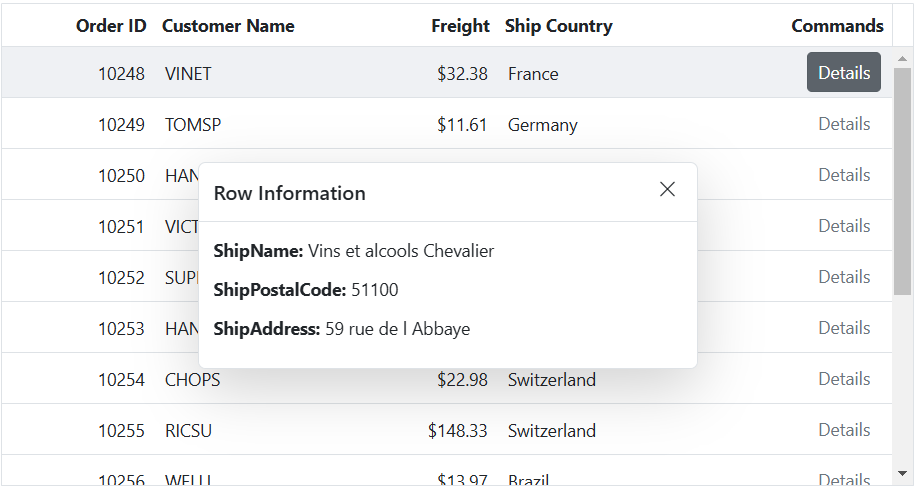Sort by Freight column header
Image resolution: width=917 pixels, height=489 pixels.
click(460, 26)
